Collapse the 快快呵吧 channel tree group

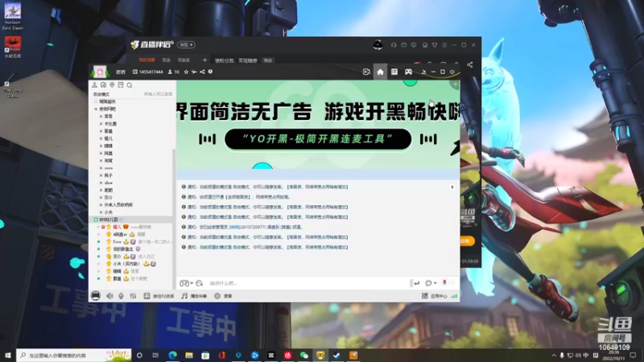click(96, 109)
